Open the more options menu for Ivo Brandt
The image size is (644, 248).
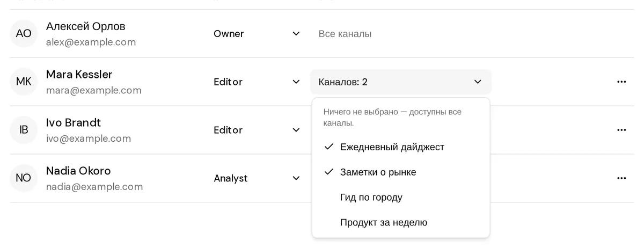[621, 130]
